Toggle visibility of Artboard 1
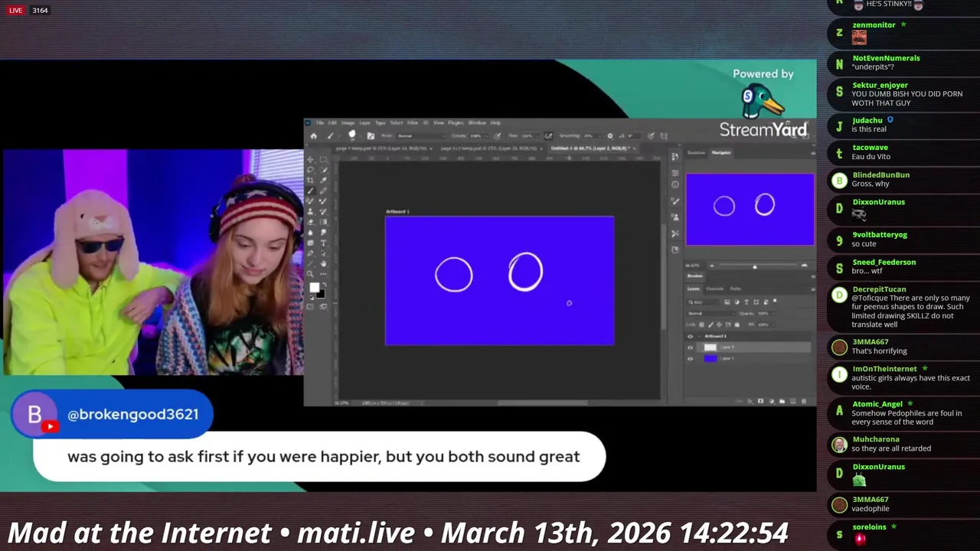 click(x=690, y=337)
